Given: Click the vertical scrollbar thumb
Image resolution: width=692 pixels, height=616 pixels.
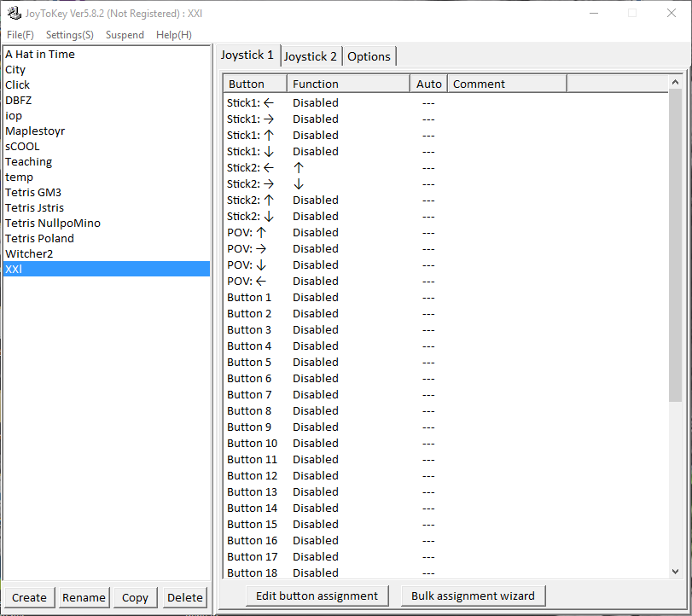Looking at the screenshot, I should pyautogui.click(x=675, y=246).
